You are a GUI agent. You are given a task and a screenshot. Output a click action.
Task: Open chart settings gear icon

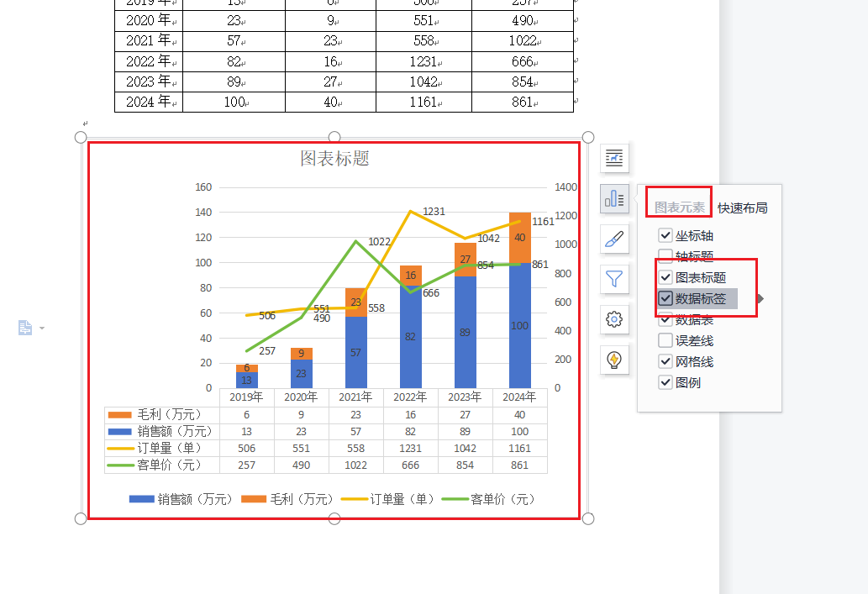click(614, 319)
